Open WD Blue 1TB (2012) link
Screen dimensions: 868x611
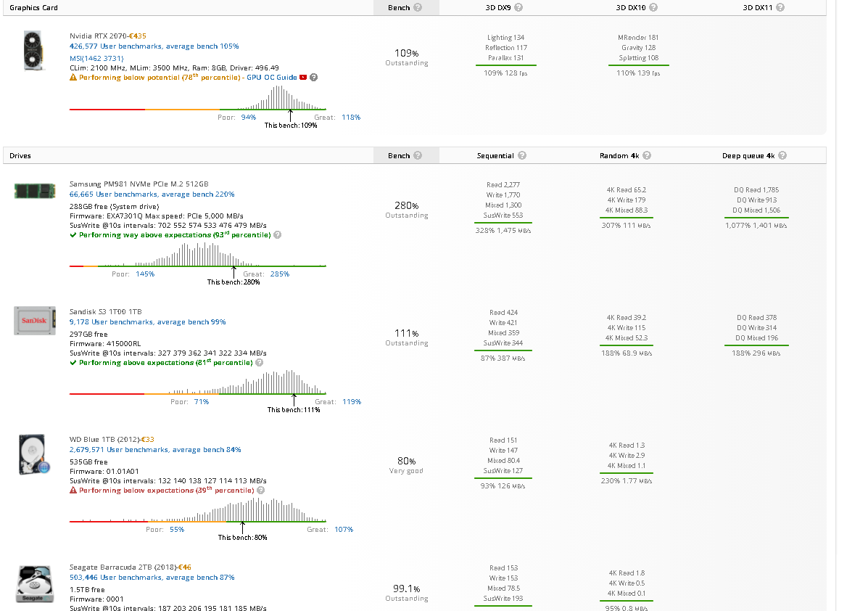coord(104,439)
